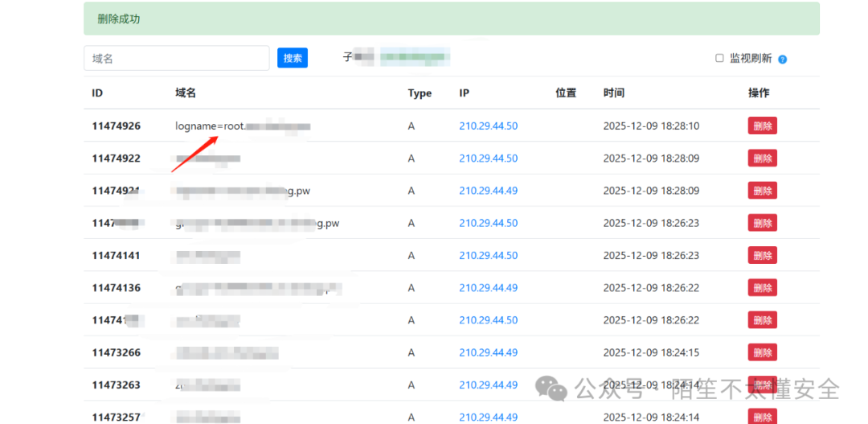Open IP link for record 11474141
Image resolution: width=868 pixels, height=424 pixels.
[488, 255]
